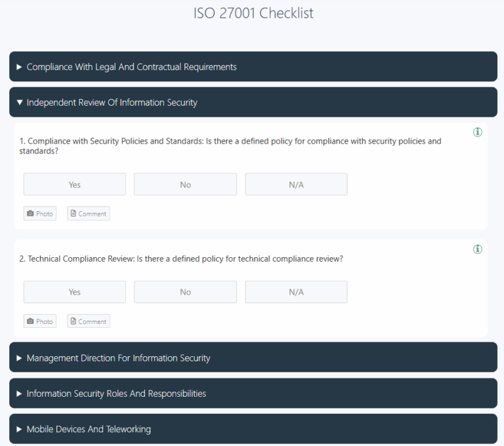This screenshot has height=446, width=504.
Task: Click the triangle arrow beside Mobile Devices
Action: coord(19,429)
